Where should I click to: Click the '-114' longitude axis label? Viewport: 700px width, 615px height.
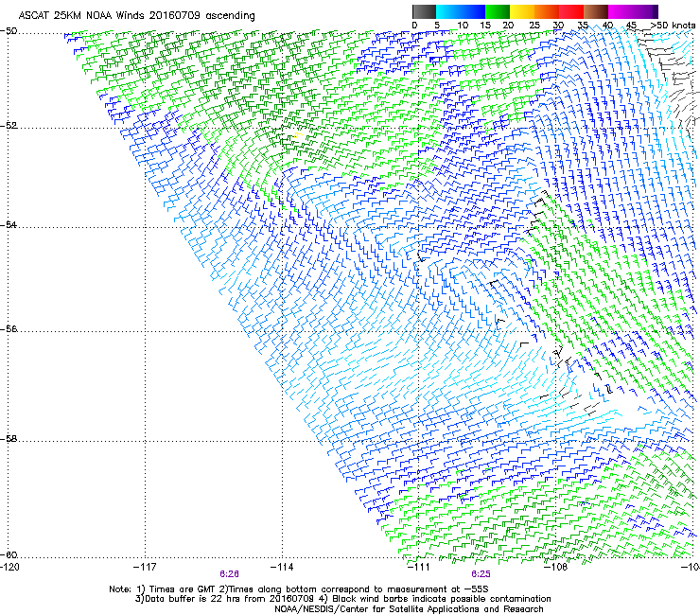(282, 567)
